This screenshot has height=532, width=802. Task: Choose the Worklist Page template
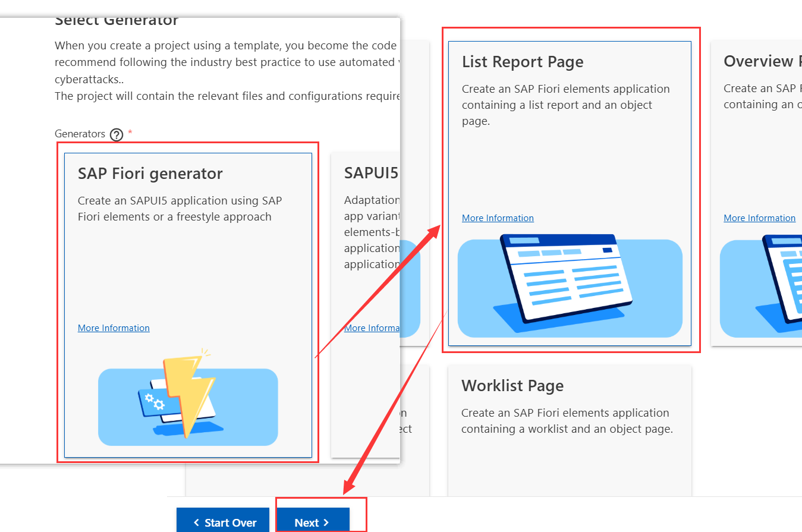tap(570, 431)
